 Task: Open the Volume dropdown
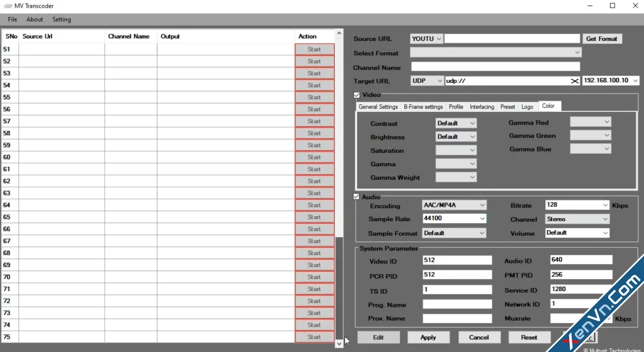point(577,233)
